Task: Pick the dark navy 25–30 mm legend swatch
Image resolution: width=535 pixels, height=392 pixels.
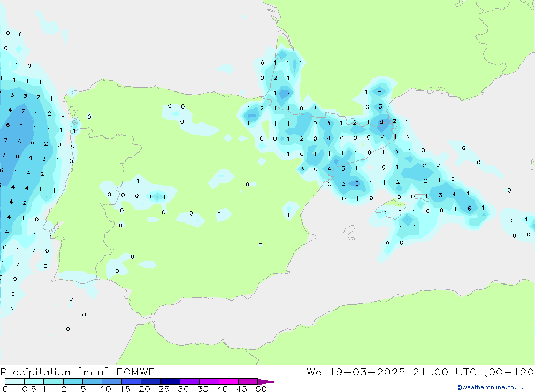Action: [170, 382]
